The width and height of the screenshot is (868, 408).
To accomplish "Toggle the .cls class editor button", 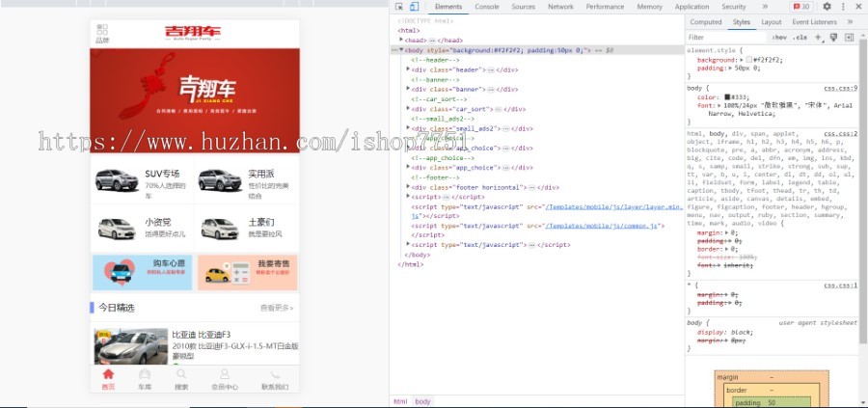I will [x=800, y=37].
